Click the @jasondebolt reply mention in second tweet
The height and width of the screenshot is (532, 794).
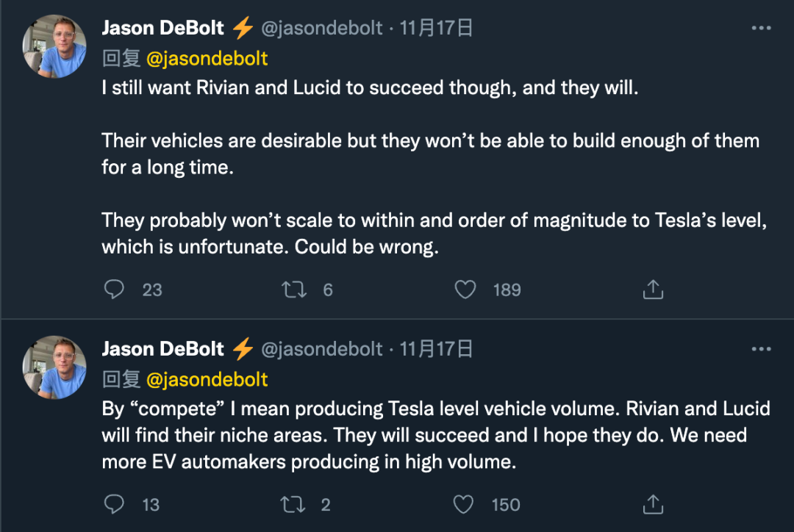[207, 379]
